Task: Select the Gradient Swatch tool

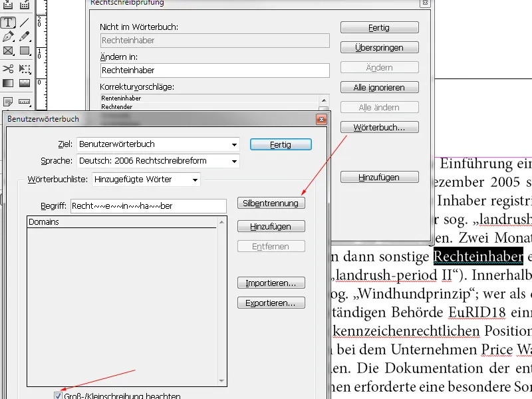Action: point(8,83)
